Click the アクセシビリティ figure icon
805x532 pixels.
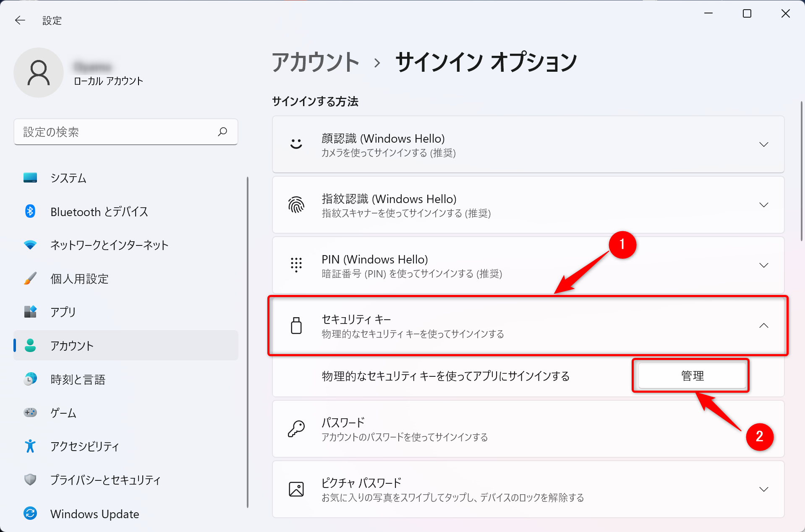(x=30, y=446)
